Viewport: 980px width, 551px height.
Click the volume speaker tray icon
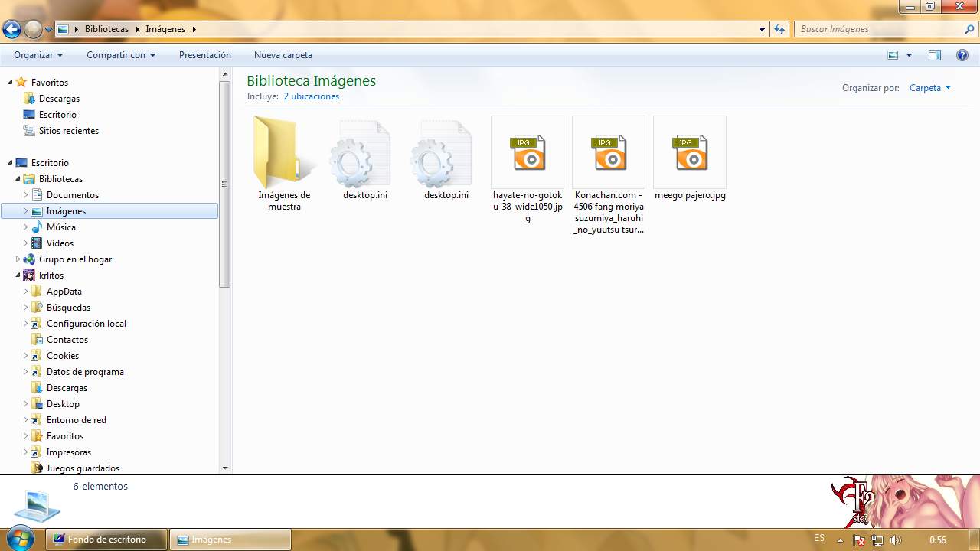click(896, 540)
